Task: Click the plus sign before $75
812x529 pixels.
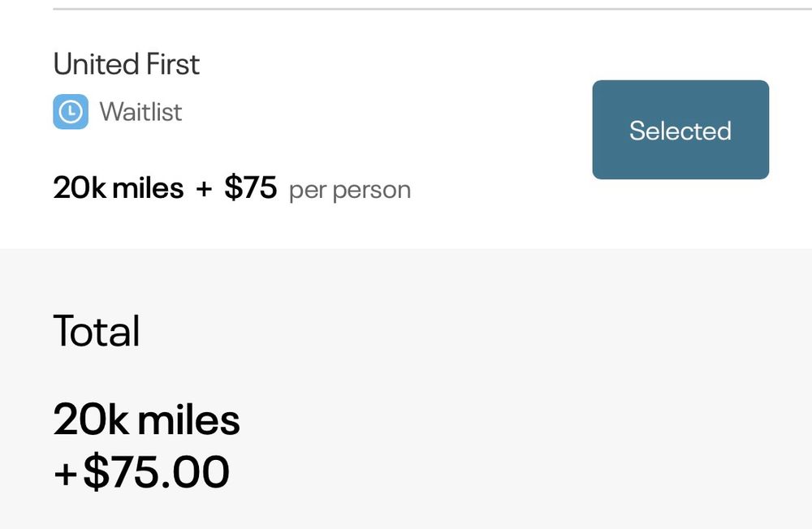Action: click(203, 188)
